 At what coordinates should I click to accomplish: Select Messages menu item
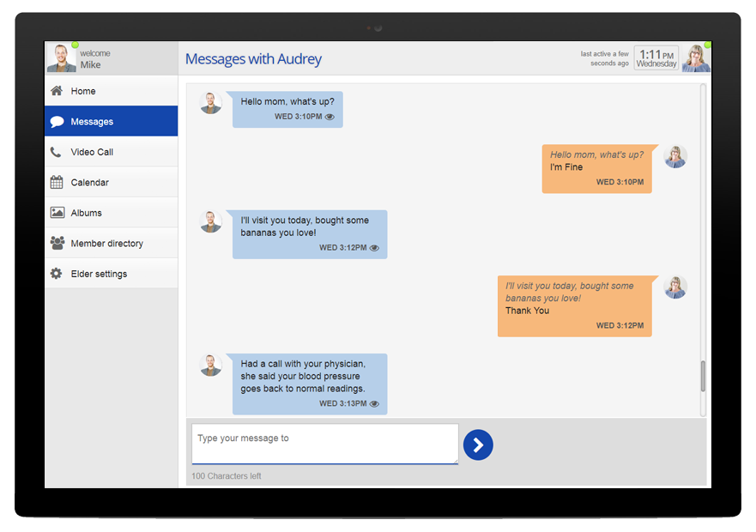click(x=112, y=121)
